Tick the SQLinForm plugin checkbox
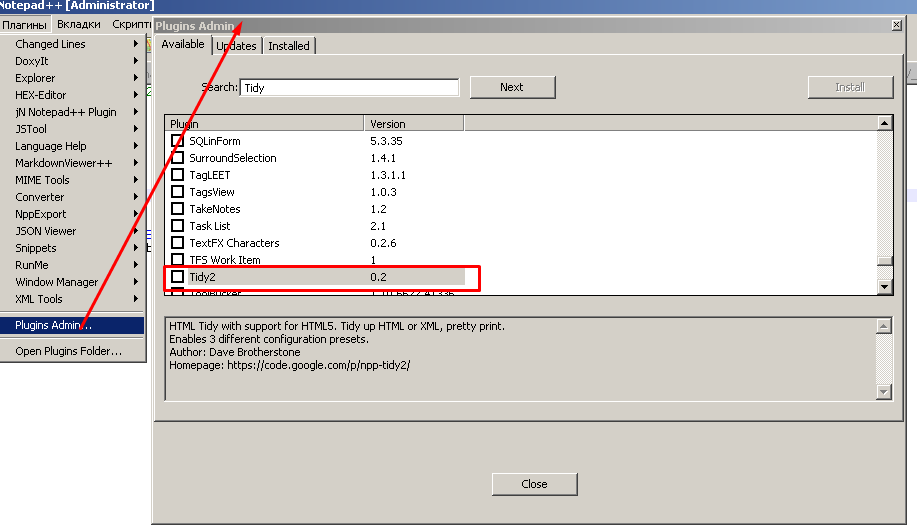Image resolution: width=917 pixels, height=527 pixels. click(x=177, y=141)
